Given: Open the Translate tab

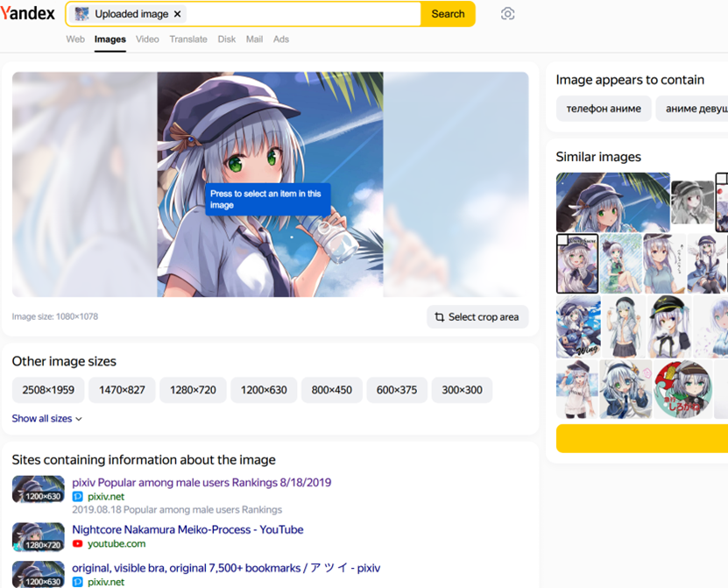Looking at the screenshot, I should [x=188, y=39].
